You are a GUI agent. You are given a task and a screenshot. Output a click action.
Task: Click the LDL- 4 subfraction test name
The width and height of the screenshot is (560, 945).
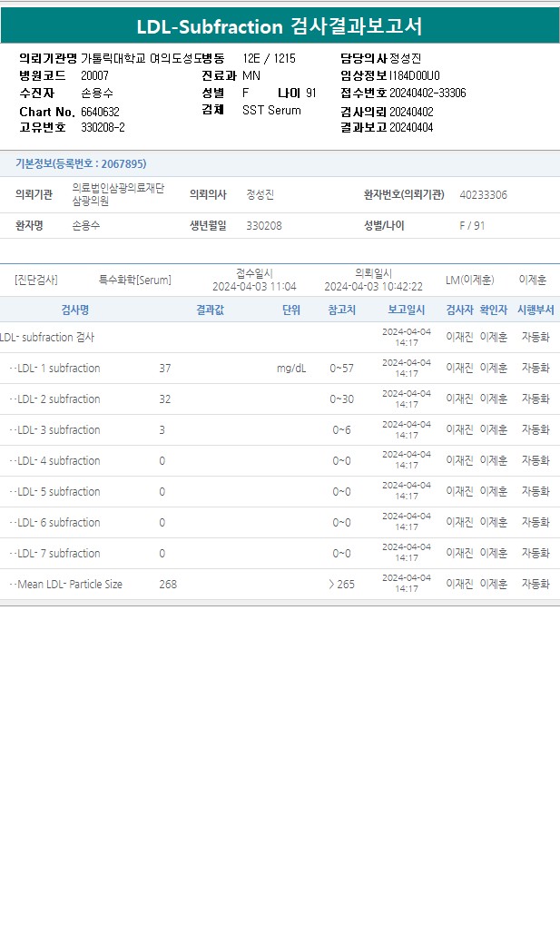pyautogui.click(x=58, y=461)
